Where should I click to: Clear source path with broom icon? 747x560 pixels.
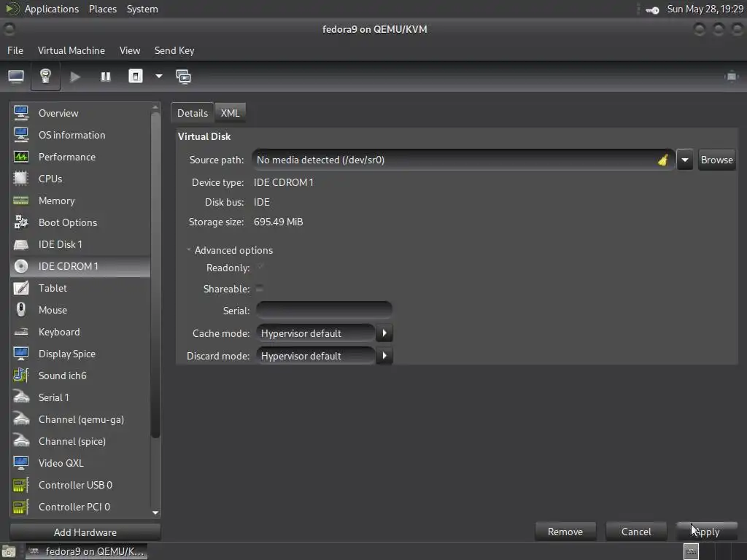tap(662, 160)
